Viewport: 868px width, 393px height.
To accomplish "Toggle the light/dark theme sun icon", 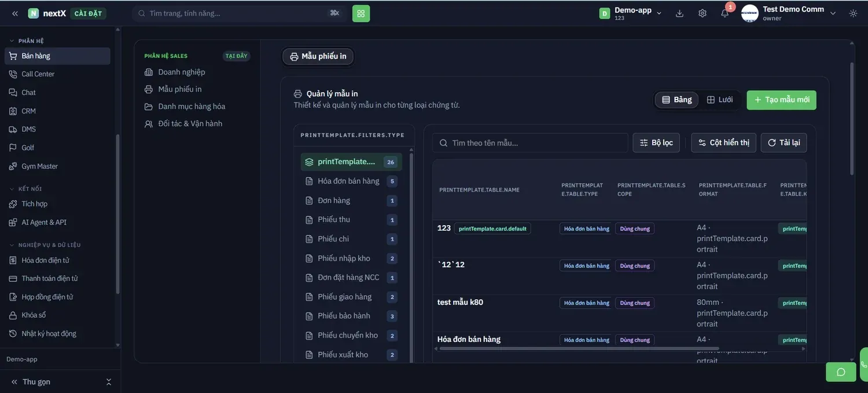I will 853,13.
